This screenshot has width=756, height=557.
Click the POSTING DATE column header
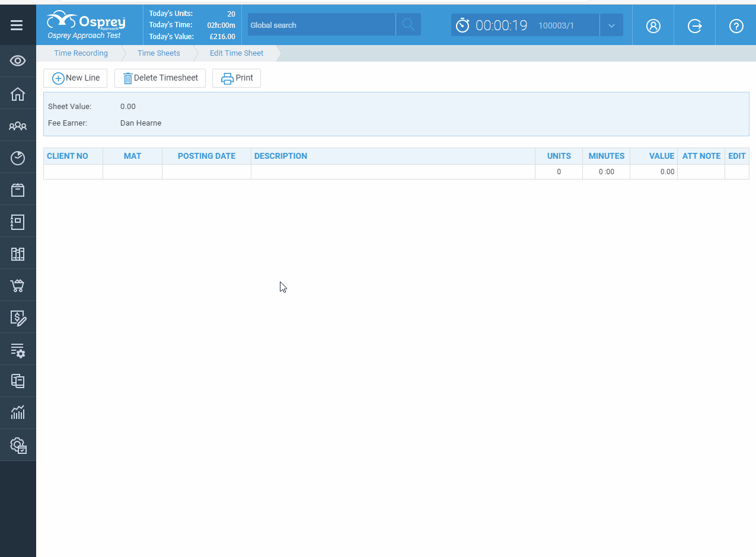(x=206, y=156)
